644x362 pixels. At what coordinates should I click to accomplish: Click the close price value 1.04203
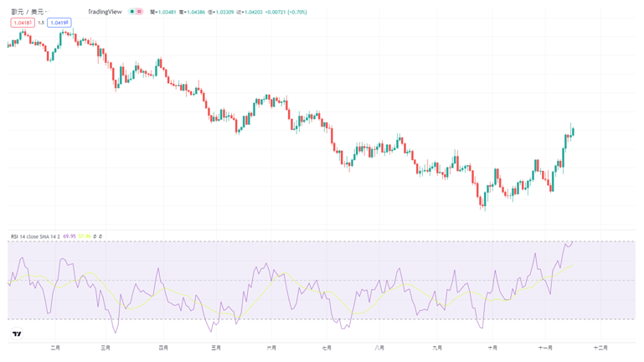tap(247, 12)
